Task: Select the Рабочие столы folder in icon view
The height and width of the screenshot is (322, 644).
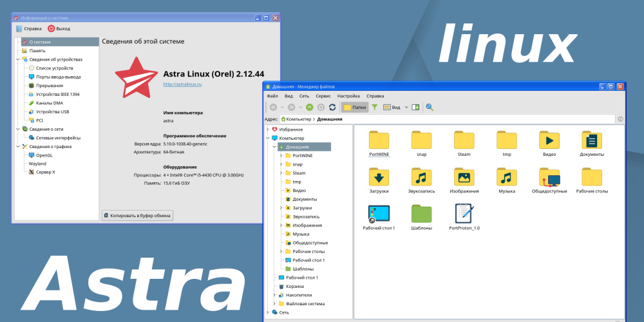Action: pos(592,180)
